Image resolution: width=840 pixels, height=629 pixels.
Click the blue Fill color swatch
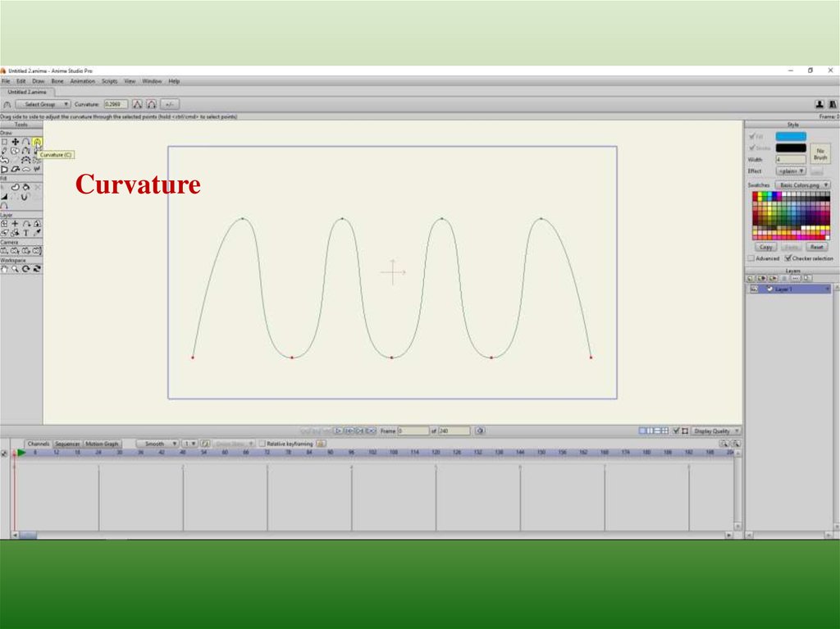[x=791, y=137]
